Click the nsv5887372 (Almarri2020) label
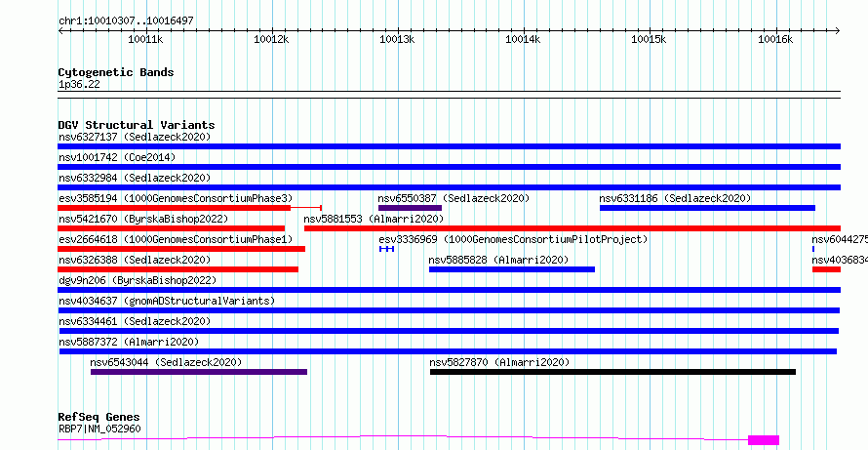This screenshot has width=868, height=450. (129, 342)
